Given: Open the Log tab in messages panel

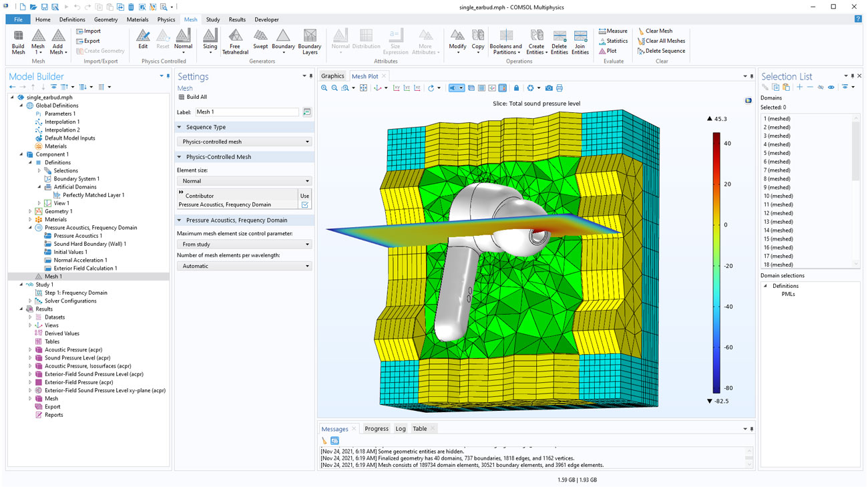Looking at the screenshot, I should tap(400, 429).
